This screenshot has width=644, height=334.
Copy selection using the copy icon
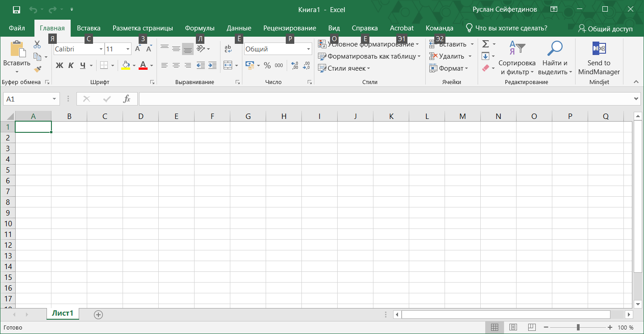[x=38, y=57]
